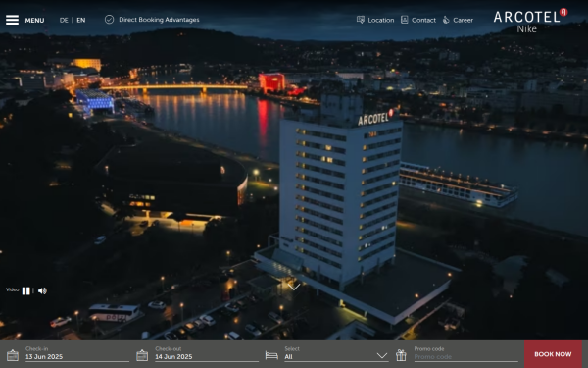Open Direct Booking Advantages link

tap(159, 20)
